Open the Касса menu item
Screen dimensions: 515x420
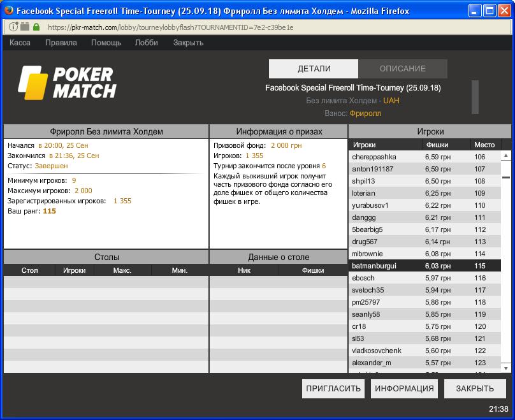(20, 43)
